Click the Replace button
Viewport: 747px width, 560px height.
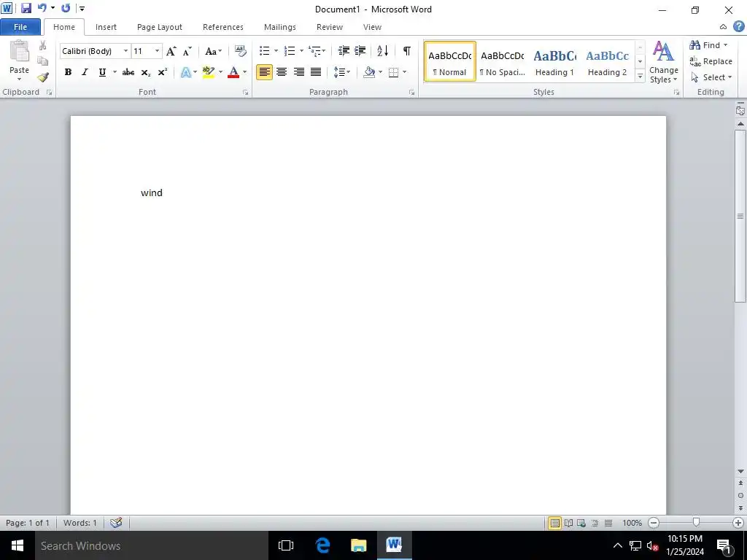[x=711, y=61]
